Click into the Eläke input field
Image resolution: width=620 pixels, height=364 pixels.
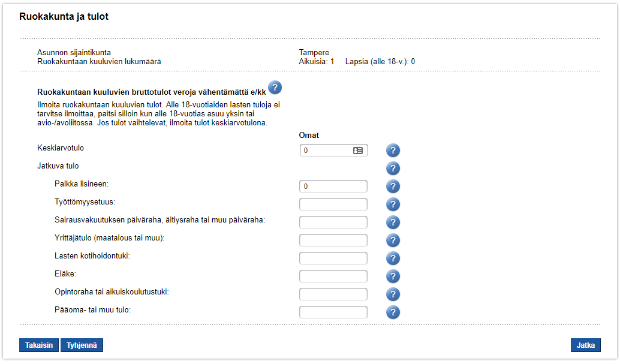pos(333,276)
